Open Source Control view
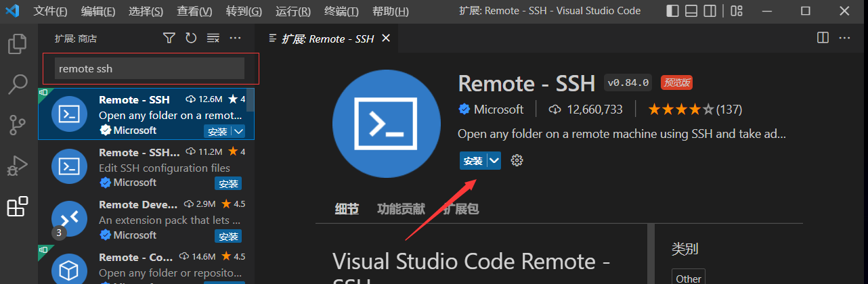Image resolution: width=868 pixels, height=284 pixels. point(17,125)
